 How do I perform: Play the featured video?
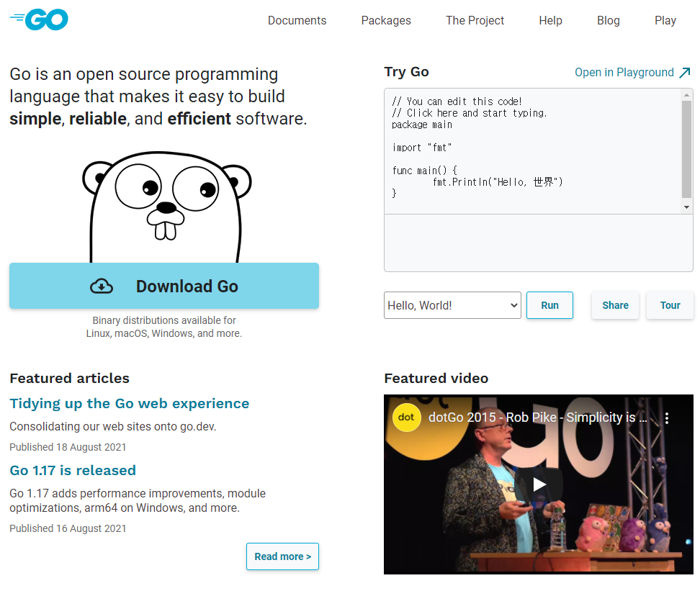point(539,484)
